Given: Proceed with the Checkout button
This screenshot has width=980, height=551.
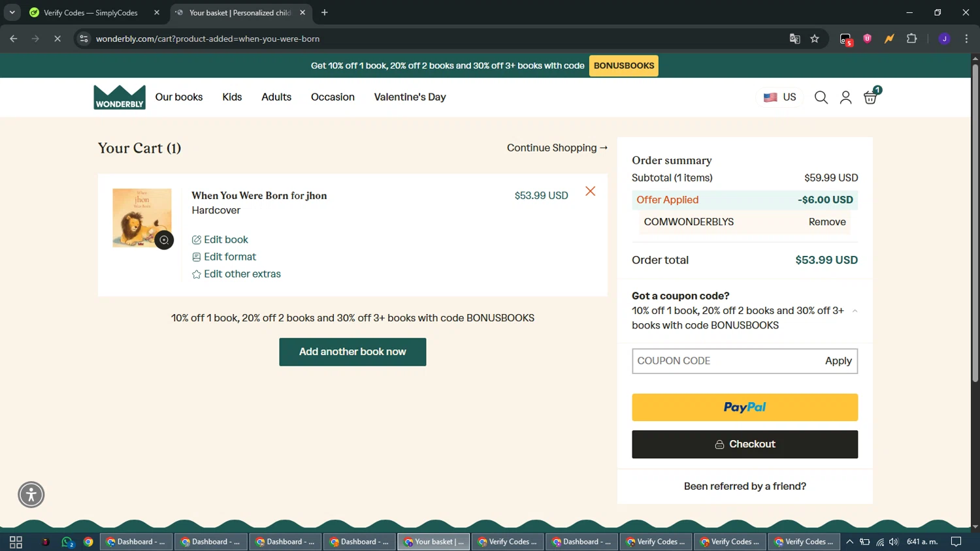Looking at the screenshot, I should [745, 445].
